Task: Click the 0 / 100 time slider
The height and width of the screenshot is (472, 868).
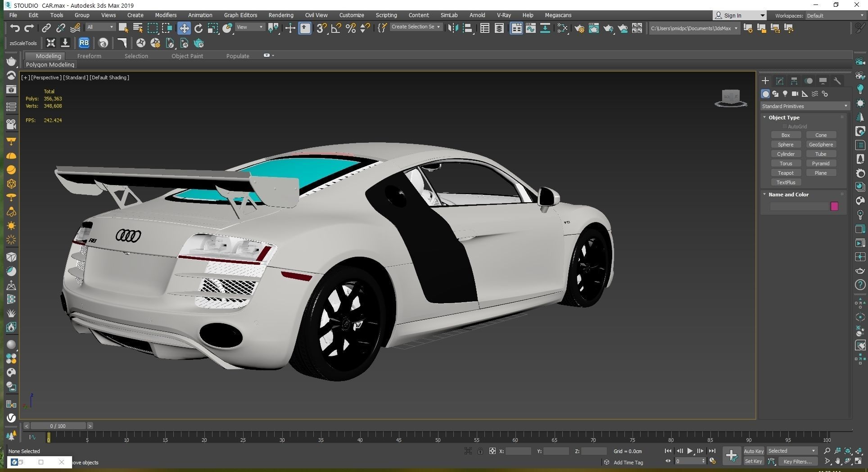Action: 58,426
